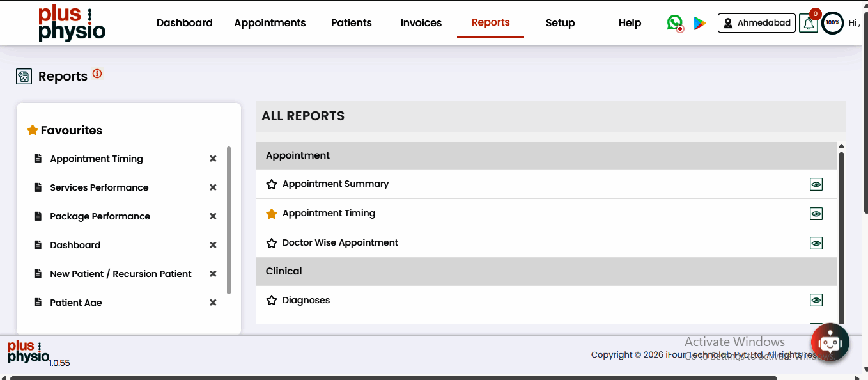
Task: Open the Patients menu
Action: pos(351,23)
